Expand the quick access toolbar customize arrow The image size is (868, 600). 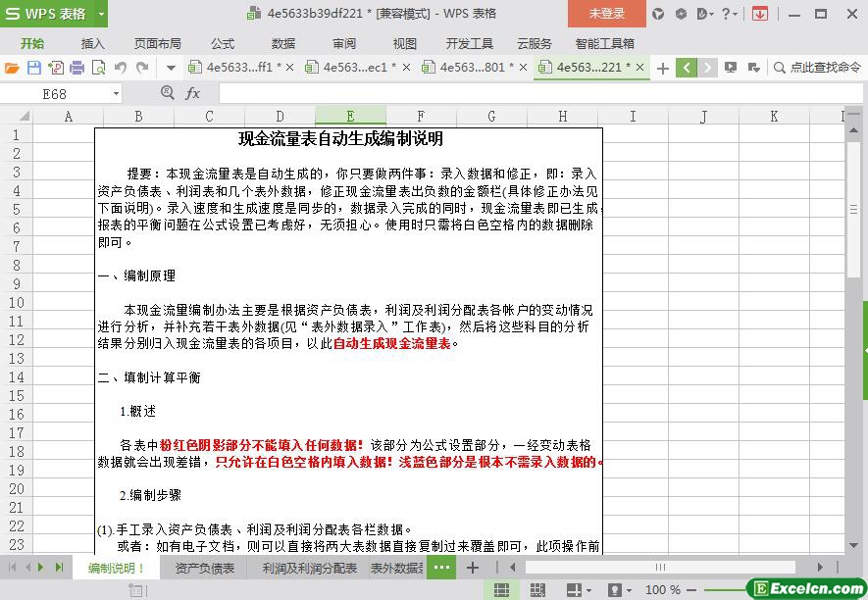[170, 68]
